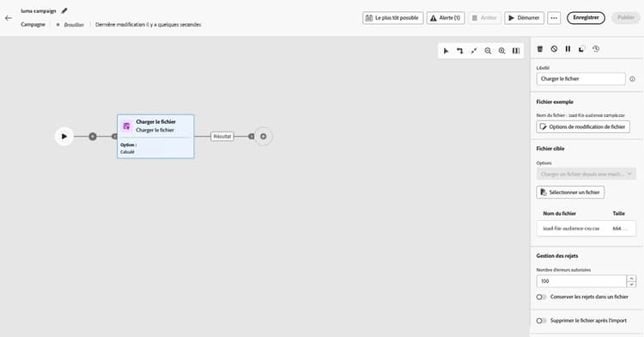This screenshot has width=644, height=337.
Task: Open the three-dot more actions menu
Action: (x=554, y=18)
